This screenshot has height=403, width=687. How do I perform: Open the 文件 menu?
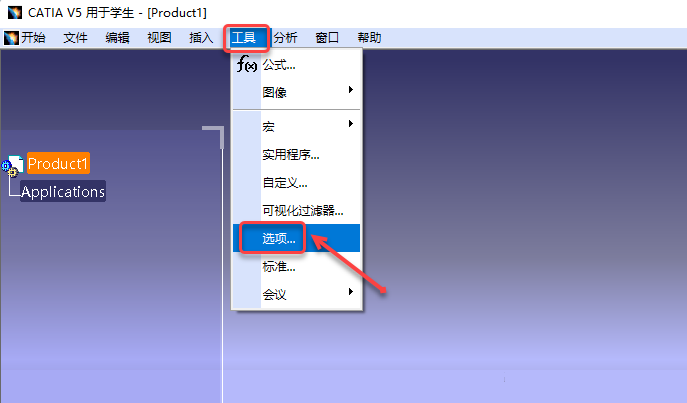(x=75, y=38)
